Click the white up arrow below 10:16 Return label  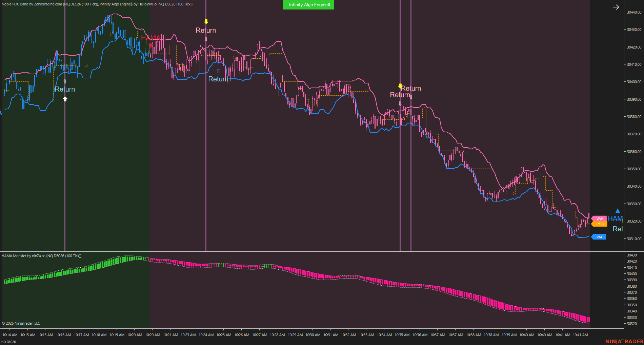pyautogui.click(x=65, y=99)
